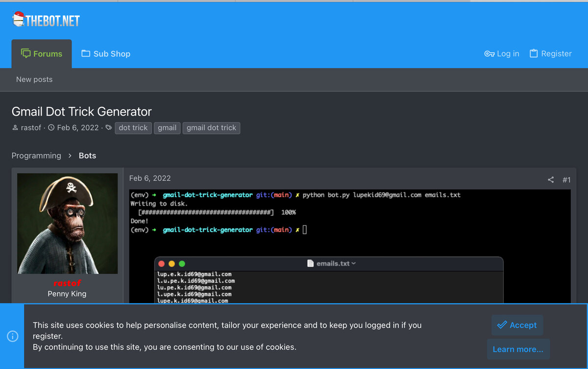
Task: Open the gmail dot trick tag
Action: click(211, 128)
